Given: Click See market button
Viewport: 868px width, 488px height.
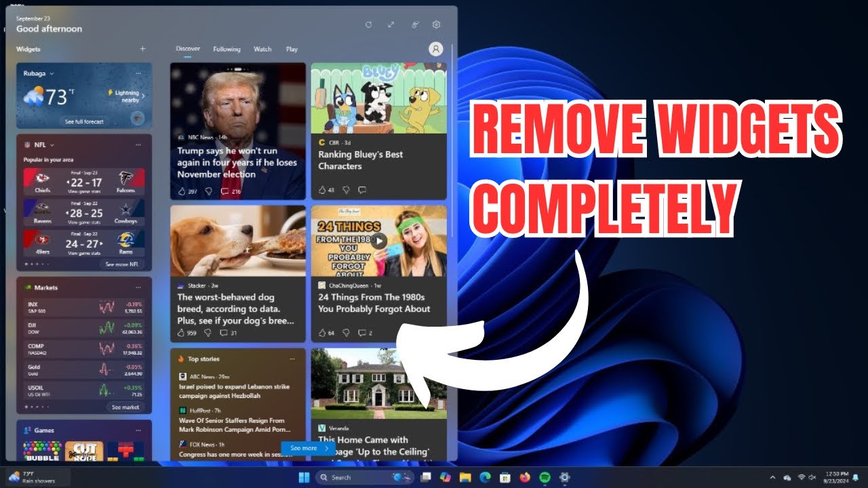Looking at the screenshot, I should (125, 407).
